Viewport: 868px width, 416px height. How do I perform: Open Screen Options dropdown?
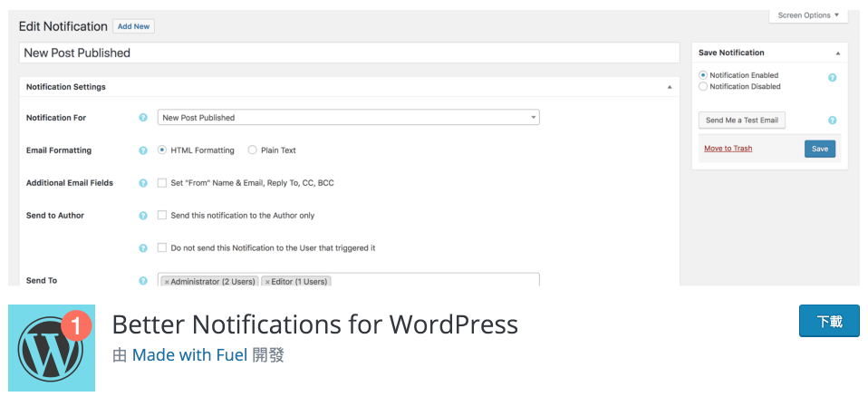(x=808, y=15)
